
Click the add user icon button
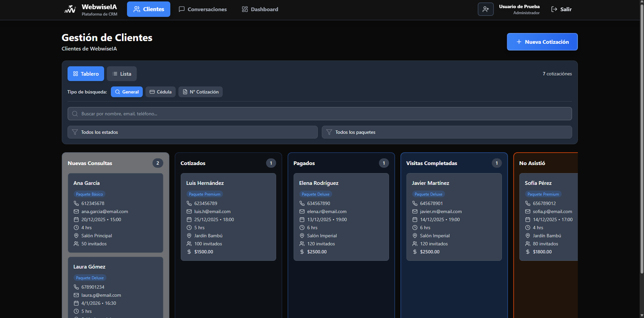click(485, 9)
